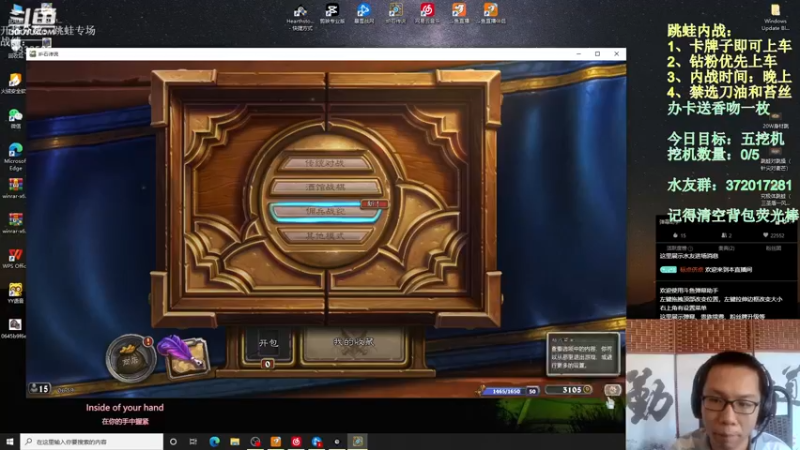The image size is (800, 450).
Task: Switch to the Hearthstone taskbar button
Action: click(357, 441)
